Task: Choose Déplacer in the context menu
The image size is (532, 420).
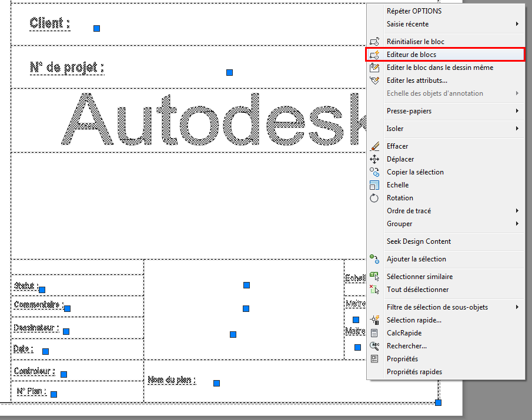Action: click(x=446, y=159)
